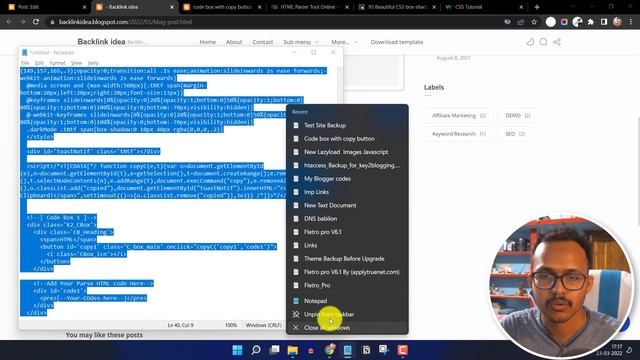Switch to CSS Tutorial tab
The width and height of the screenshot is (640, 360).
[x=484, y=7]
